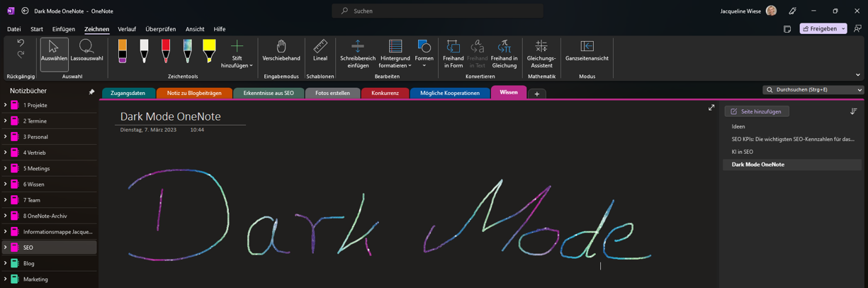The height and width of the screenshot is (288, 868).
Task: Click the redo arrow in Rückgängig group
Action: pyautogui.click(x=21, y=55)
